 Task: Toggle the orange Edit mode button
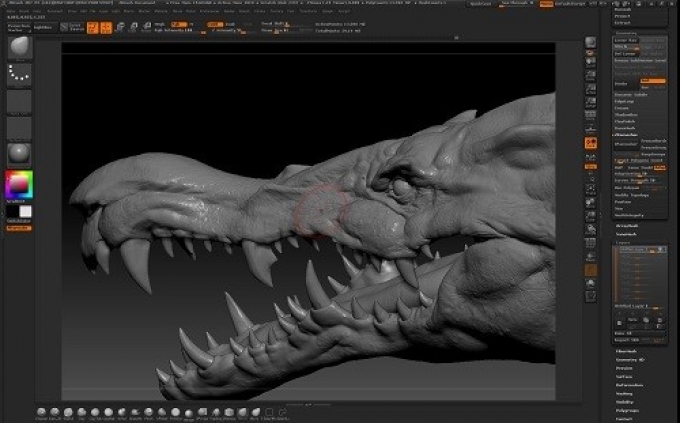[93, 27]
